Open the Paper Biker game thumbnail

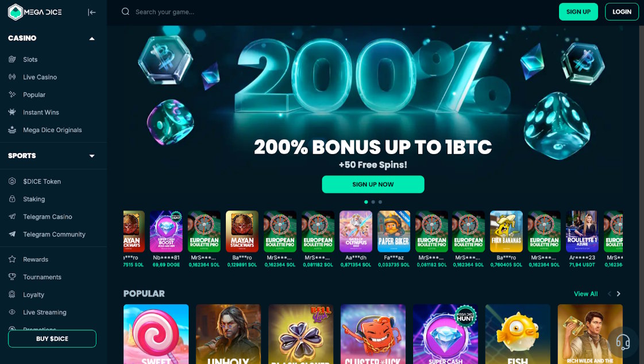pyautogui.click(x=394, y=232)
